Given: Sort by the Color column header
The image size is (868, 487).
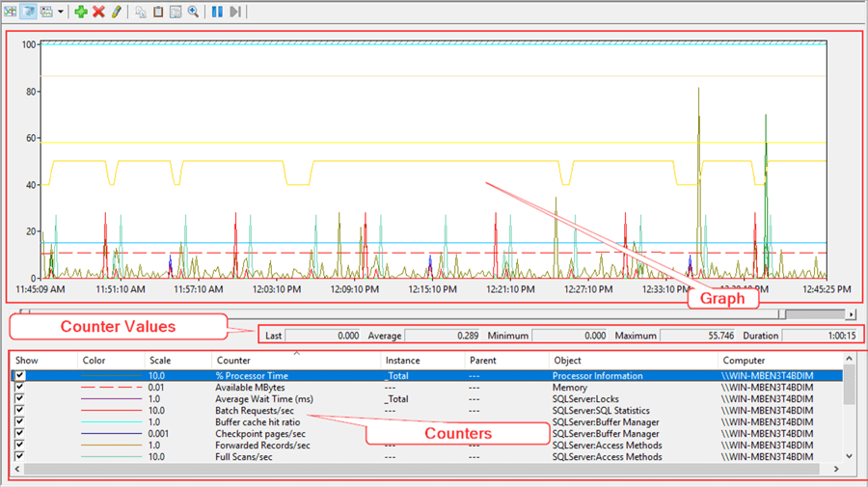Looking at the screenshot, I should pos(111,361).
